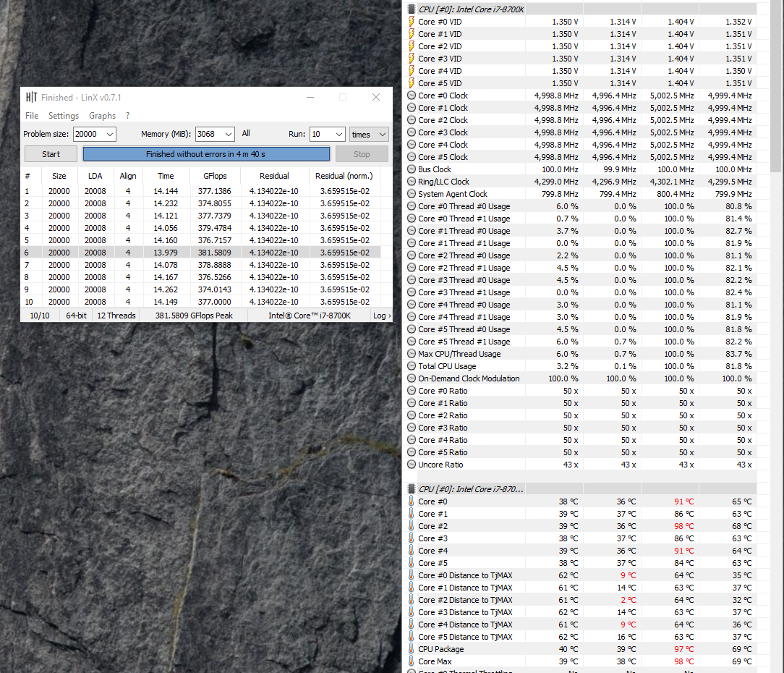Click the sensor list vertical scrollbar
784x673 pixels.
tap(776, 85)
